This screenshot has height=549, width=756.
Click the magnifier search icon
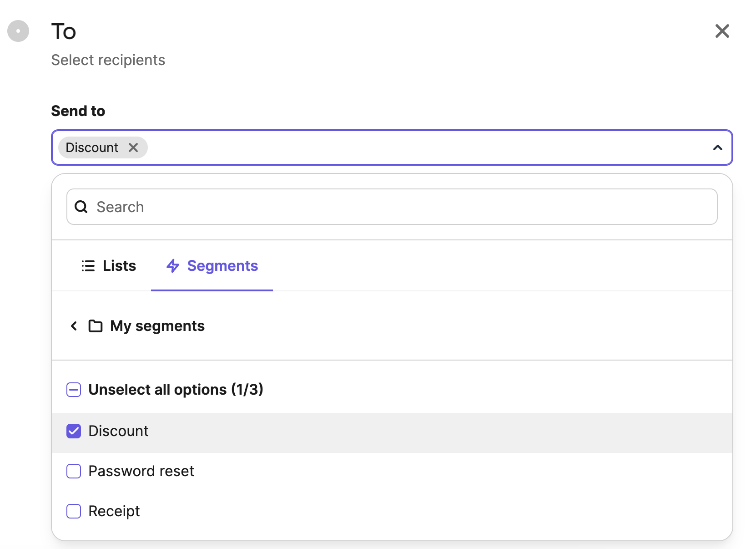coord(81,207)
